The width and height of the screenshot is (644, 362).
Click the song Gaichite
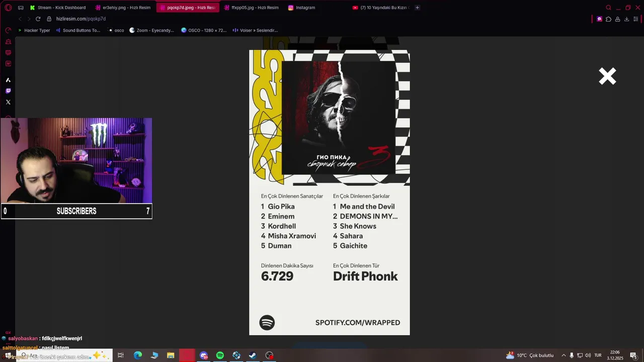354,246
